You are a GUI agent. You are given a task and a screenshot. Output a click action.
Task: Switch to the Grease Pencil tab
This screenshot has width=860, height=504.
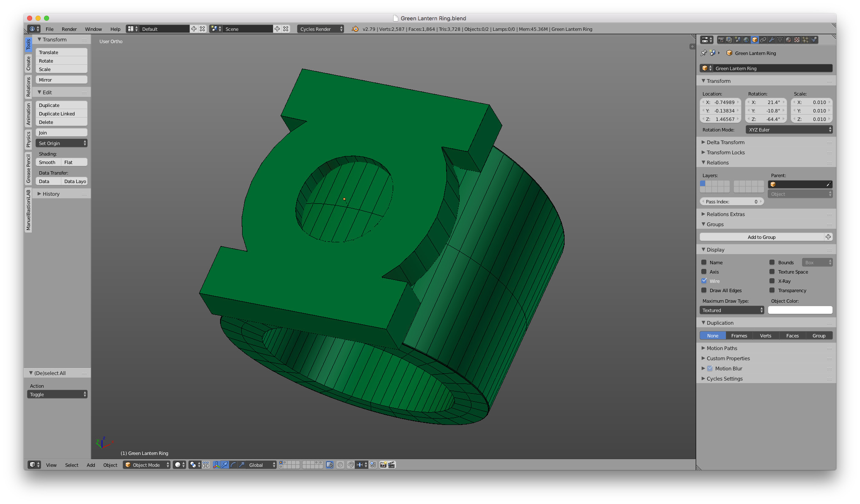pyautogui.click(x=28, y=169)
